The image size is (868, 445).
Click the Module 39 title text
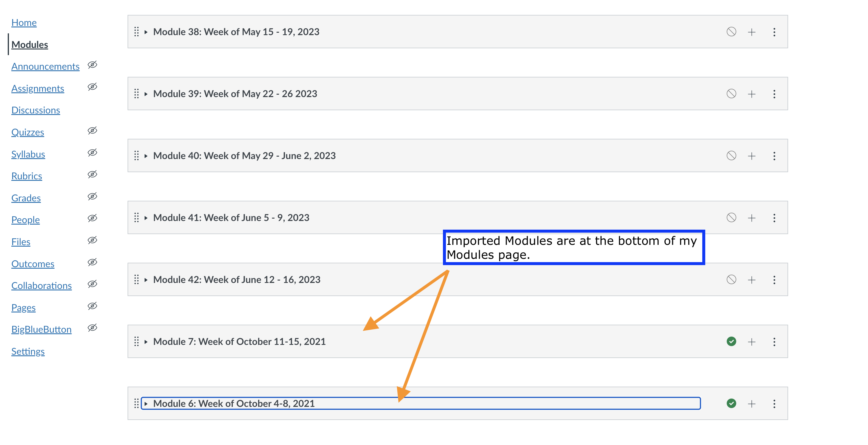tap(235, 94)
